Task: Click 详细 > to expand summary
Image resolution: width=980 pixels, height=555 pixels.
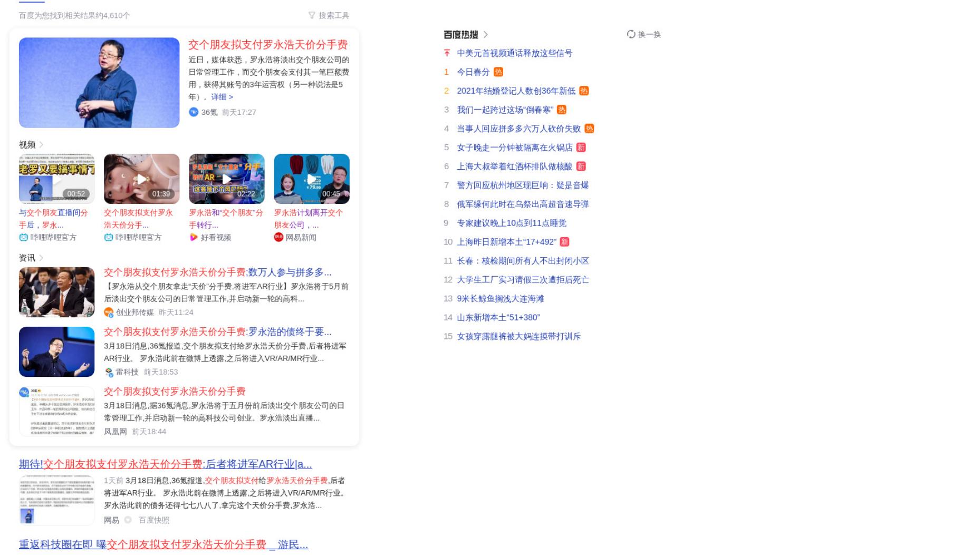Action: point(222,97)
